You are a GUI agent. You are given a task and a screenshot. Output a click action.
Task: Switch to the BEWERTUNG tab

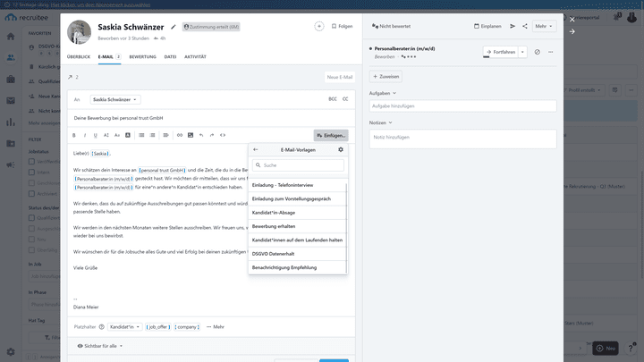[x=142, y=56]
